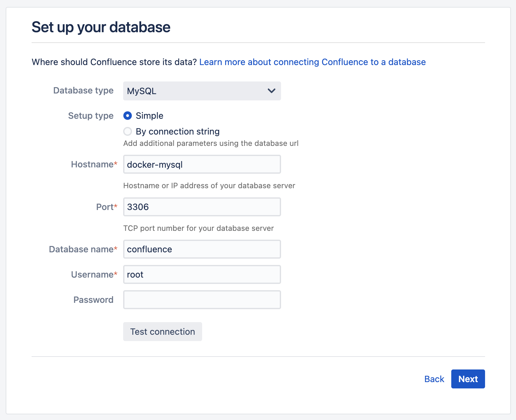The image size is (516, 420).
Task: Go Back to the previous step
Action: pos(434,379)
